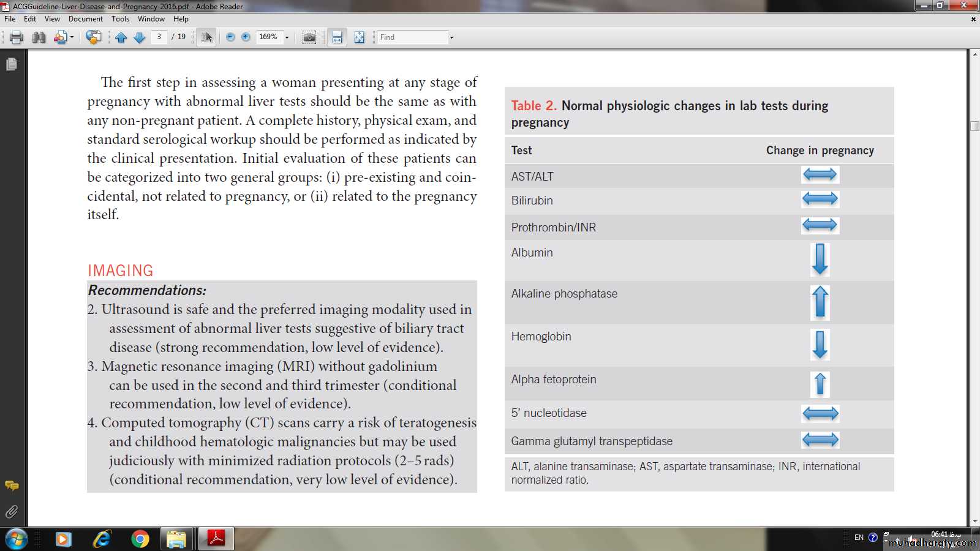Open Search with the binoculars icon

(x=39, y=37)
